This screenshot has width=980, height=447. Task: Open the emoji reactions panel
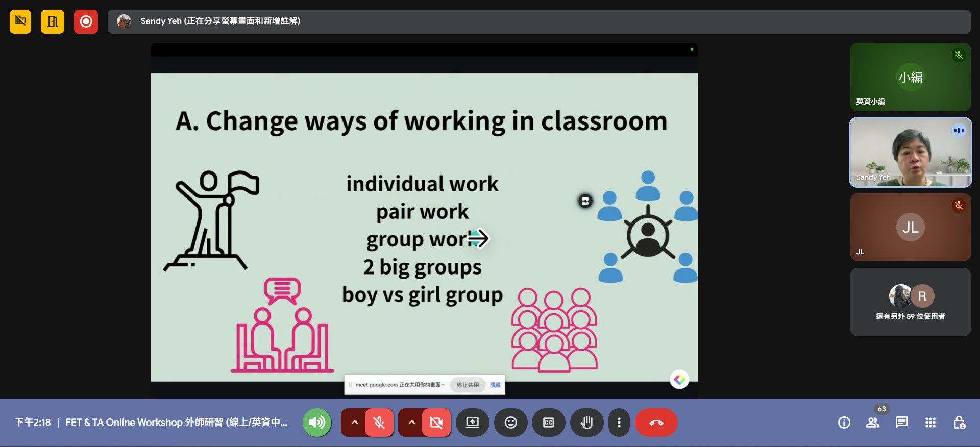point(510,423)
